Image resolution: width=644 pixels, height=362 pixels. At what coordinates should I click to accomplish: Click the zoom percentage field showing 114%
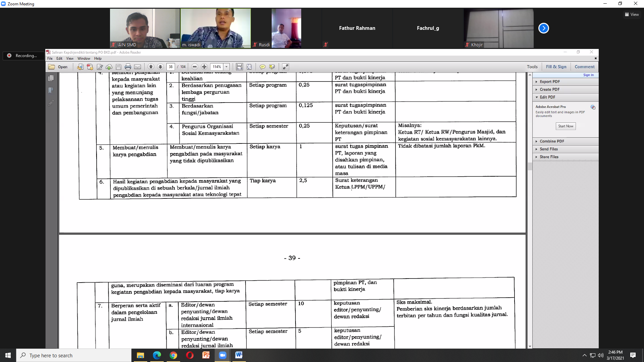tap(217, 67)
